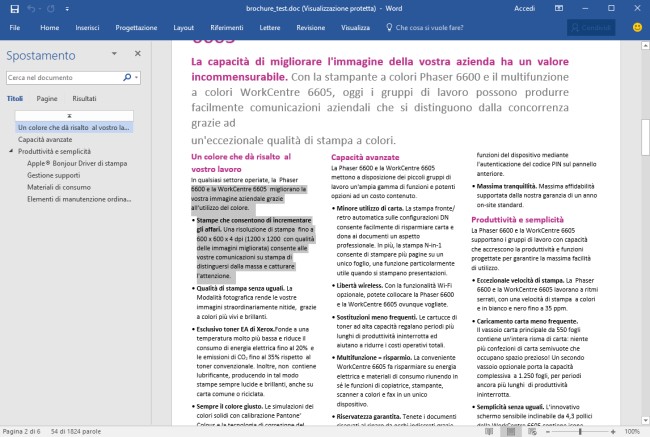Screen dimensions: 650x437
Task: Click the zoom slider handle
Action: coord(580,432)
